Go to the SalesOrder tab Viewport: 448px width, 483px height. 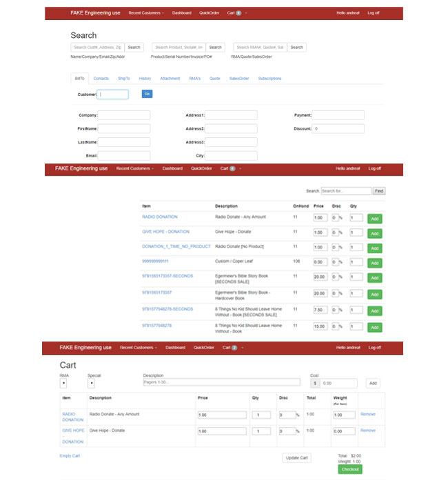pyautogui.click(x=239, y=79)
